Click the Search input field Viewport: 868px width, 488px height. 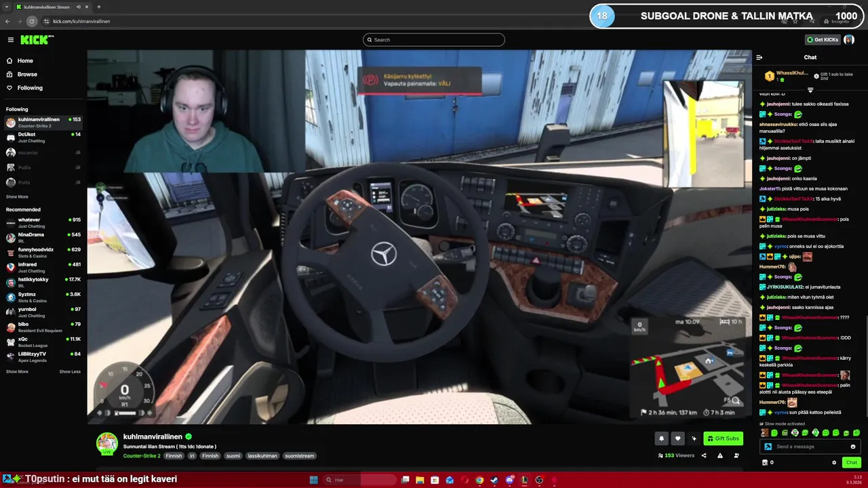[434, 40]
